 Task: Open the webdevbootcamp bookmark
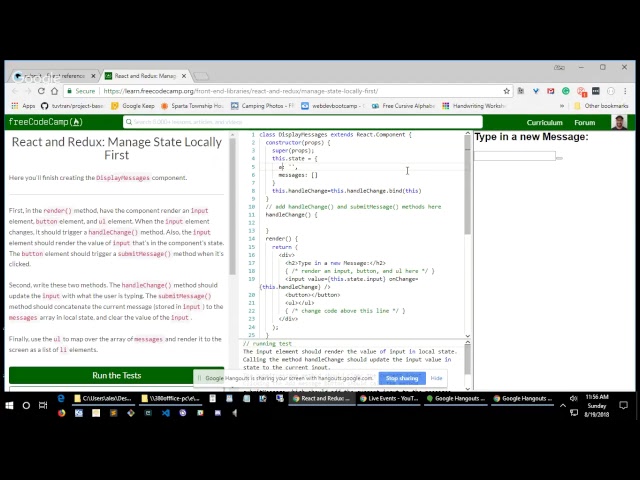tap(333, 106)
